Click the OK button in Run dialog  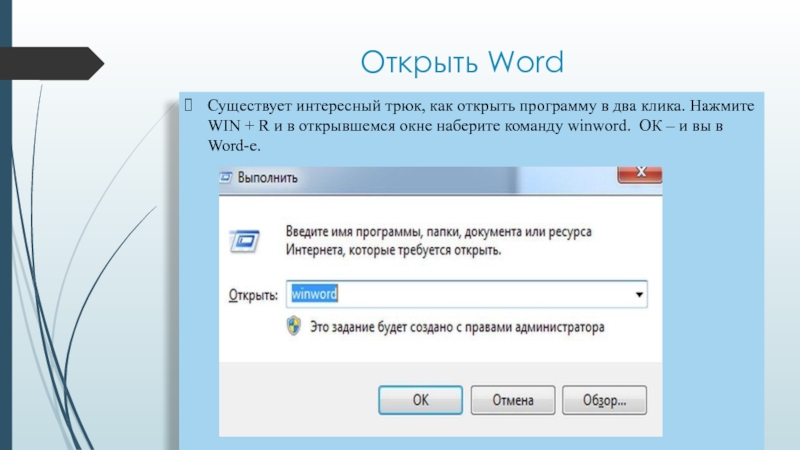[420, 400]
